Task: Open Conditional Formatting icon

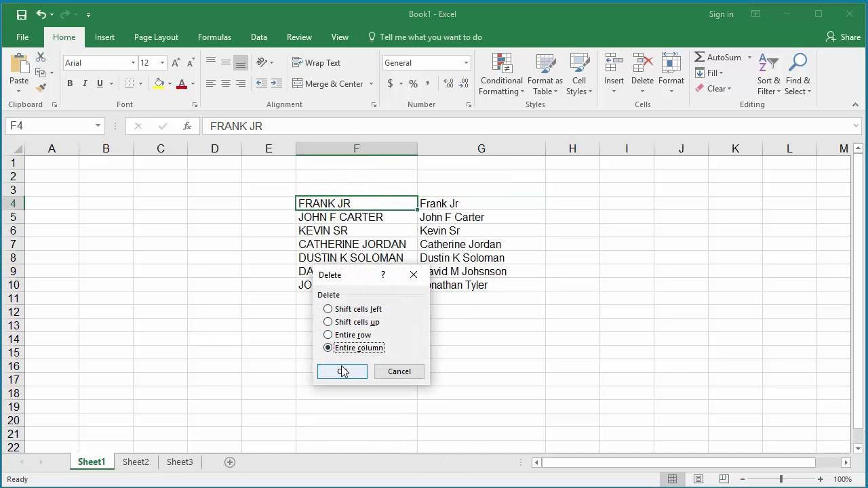Action: pyautogui.click(x=502, y=75)
